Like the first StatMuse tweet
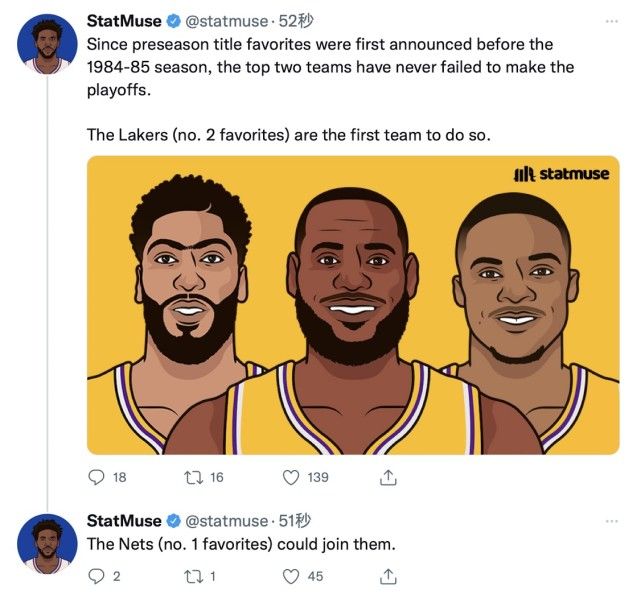641x594 pixels. 292,477
